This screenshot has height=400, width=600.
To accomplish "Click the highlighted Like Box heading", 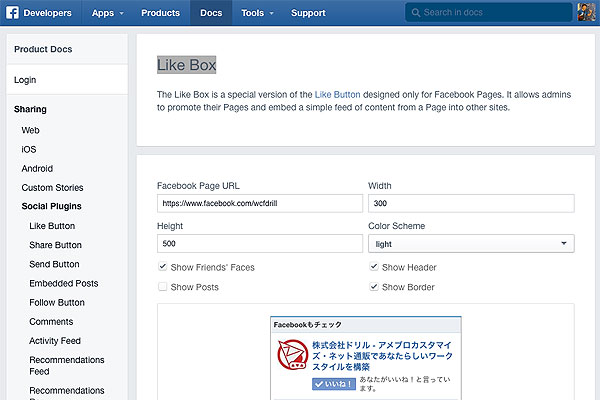I will click(x=186, y=65).
